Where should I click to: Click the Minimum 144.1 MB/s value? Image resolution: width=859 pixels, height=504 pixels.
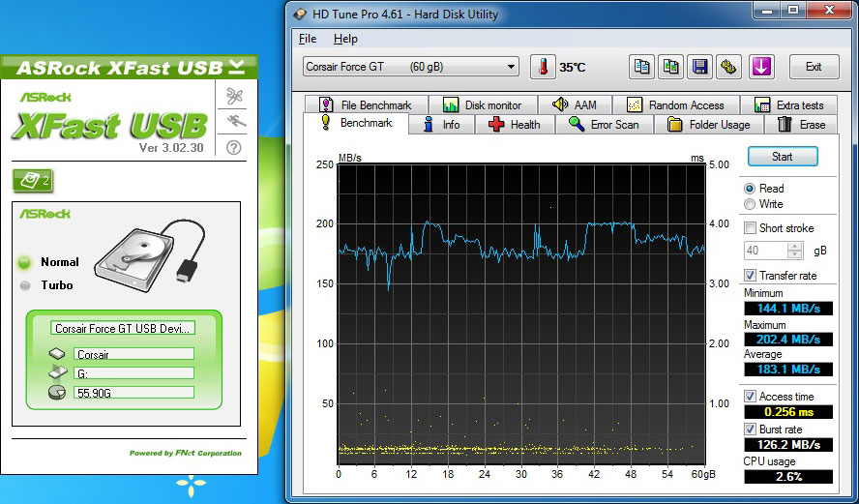(x=788, y=308)
